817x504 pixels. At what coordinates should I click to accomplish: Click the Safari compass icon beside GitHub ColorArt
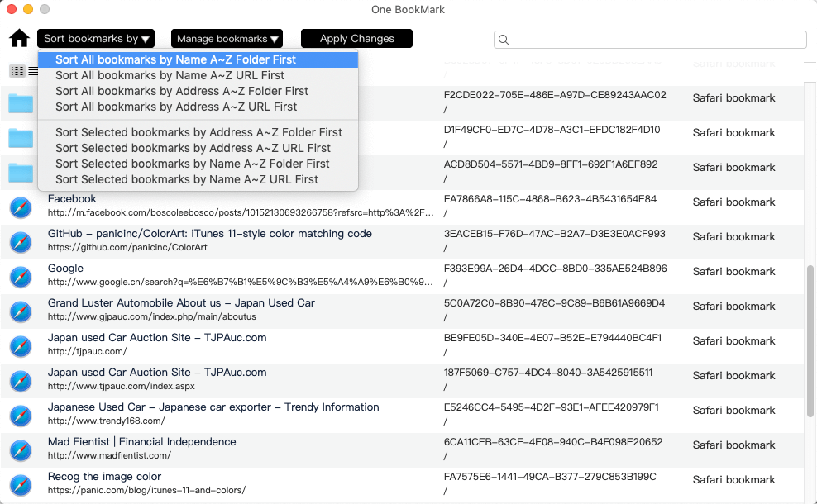tap(20, 242)
